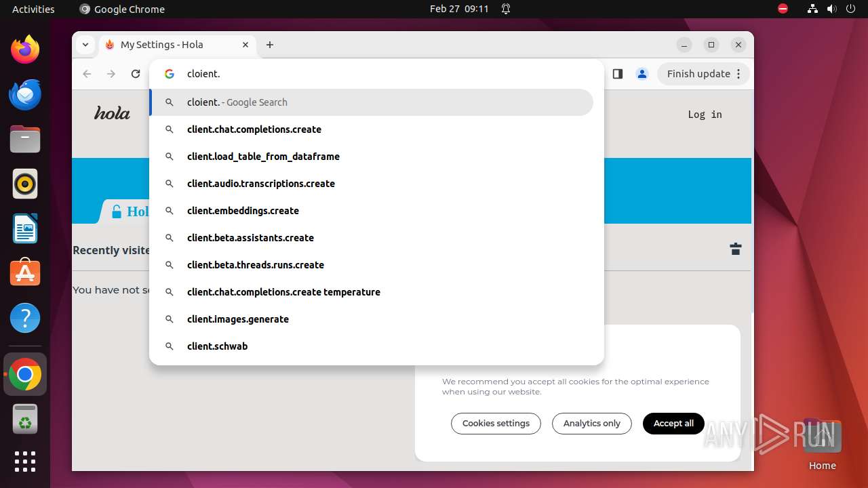Viewport: 868px width, 488px height.
Task: Go back to the previous page
Action: coord(87,74)
